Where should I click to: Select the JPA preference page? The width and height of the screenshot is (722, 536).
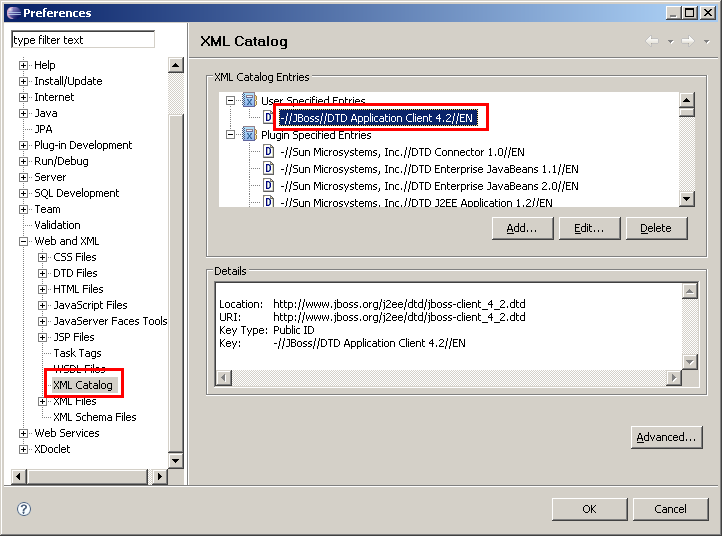(x=43, y=129)
